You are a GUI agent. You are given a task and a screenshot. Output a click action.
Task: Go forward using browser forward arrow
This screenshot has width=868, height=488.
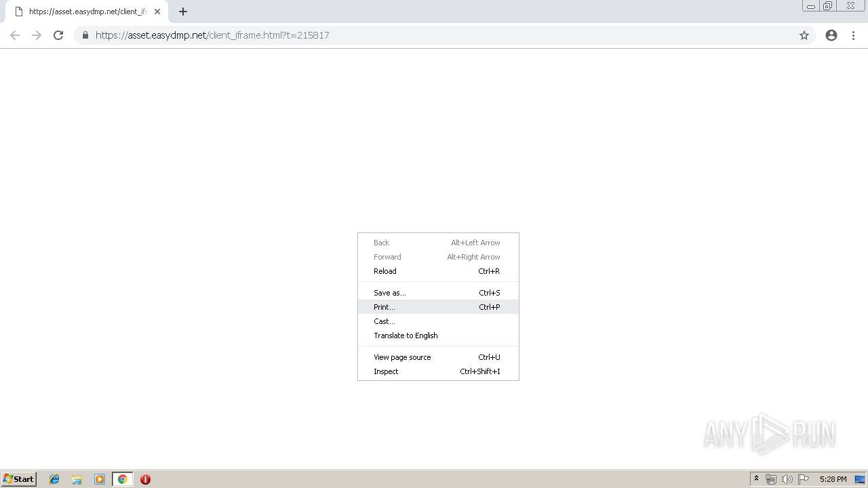click(37, 35)
